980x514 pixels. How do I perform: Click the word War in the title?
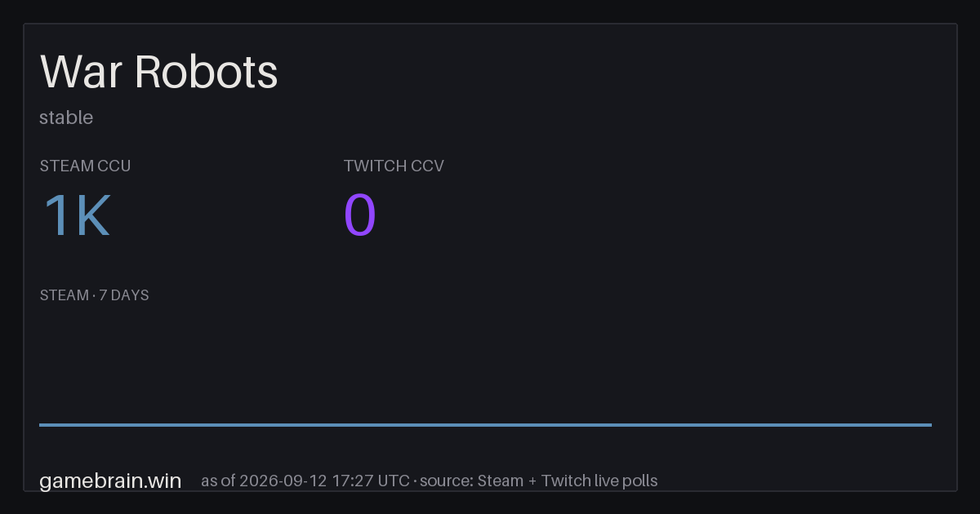click(x=82, y=72)
